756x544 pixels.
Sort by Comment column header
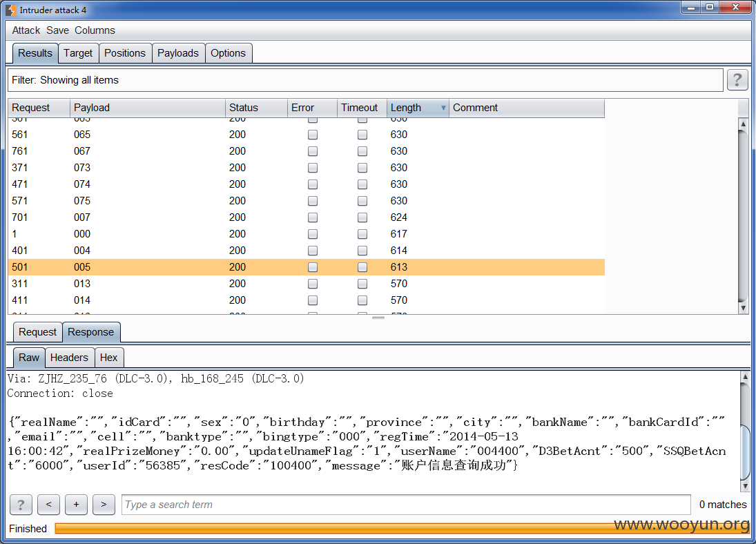[x=527, y=108]
